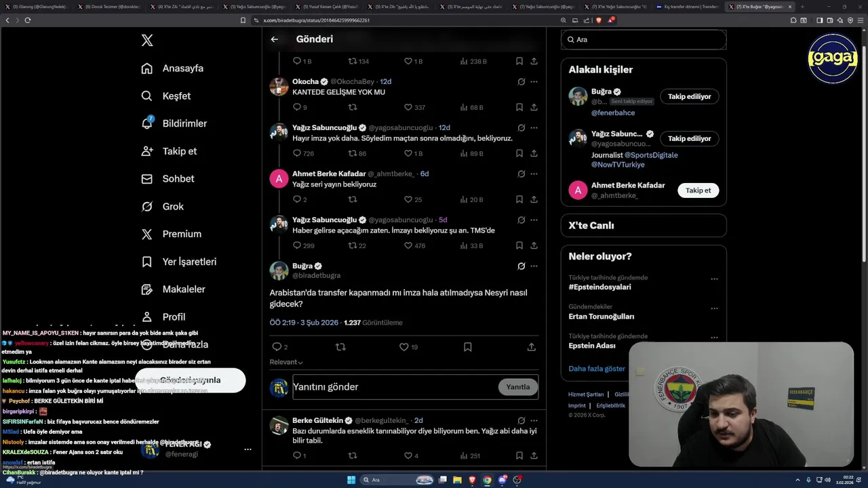
Task: Share Okocha's reply
Action: tap(534, 107)
